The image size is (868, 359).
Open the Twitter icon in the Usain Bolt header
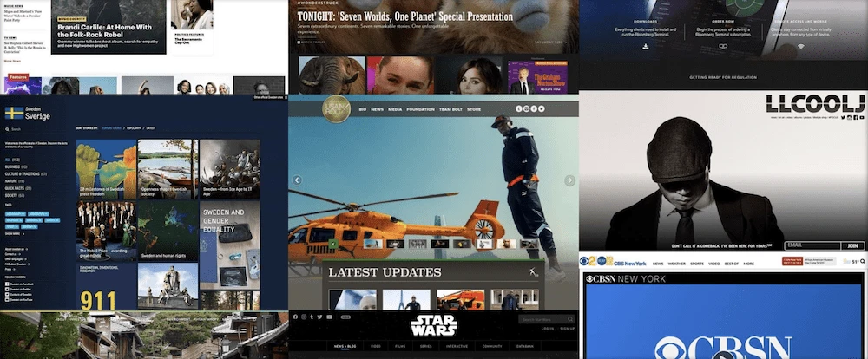click(542, 109)
